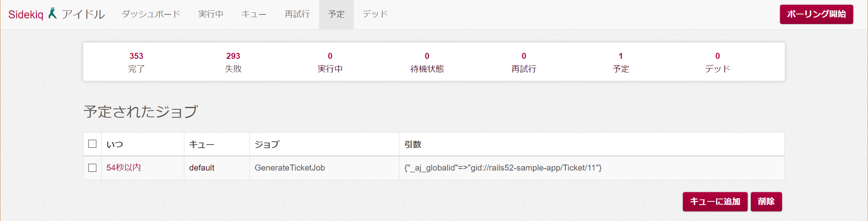Check the GenerateTicketJob row checkbox
This screenshot has width=868, height=221.
[x=92, y=168]
